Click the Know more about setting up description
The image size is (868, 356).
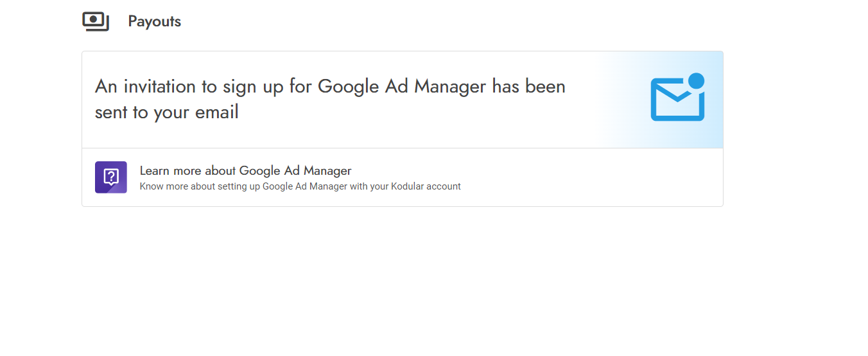tap(300, 186)
